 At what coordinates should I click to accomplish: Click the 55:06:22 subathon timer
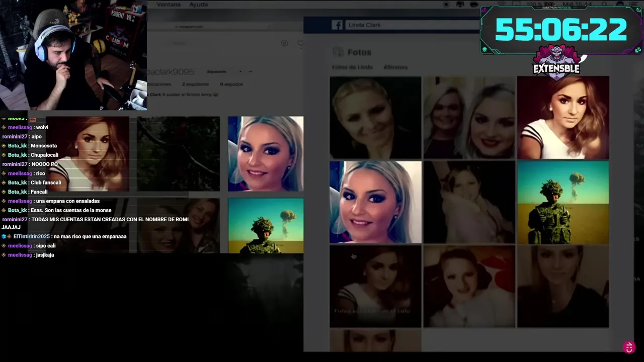[x=561, y=30]
